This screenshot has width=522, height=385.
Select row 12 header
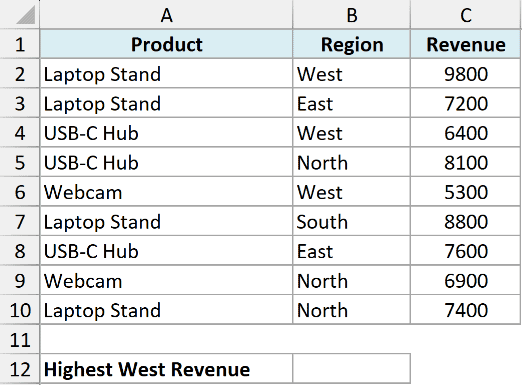tap(20, 369)
